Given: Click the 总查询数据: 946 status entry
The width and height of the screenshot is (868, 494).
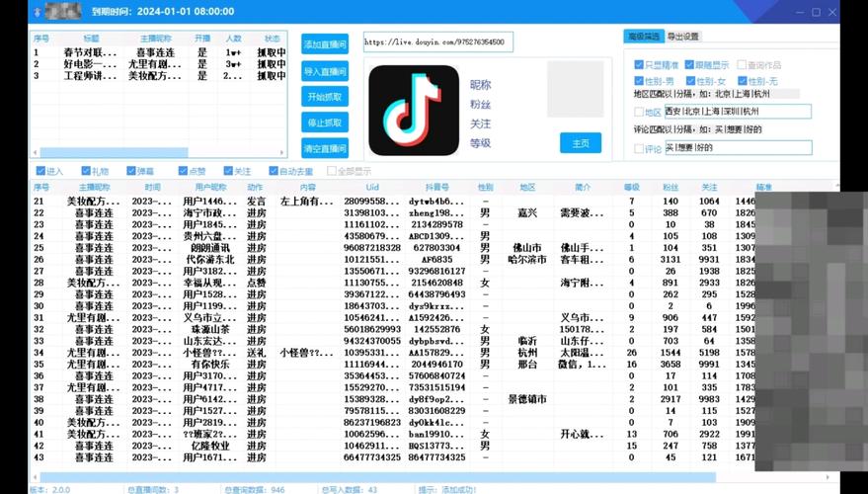Looking at the screenshot, I should (x=255, y=490).
